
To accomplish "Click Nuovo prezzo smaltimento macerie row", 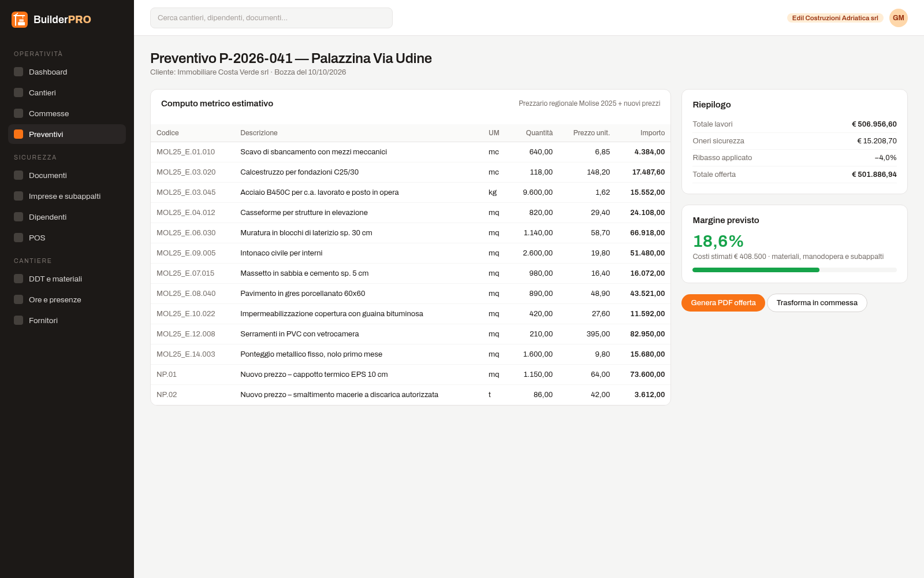I will 411,395.
